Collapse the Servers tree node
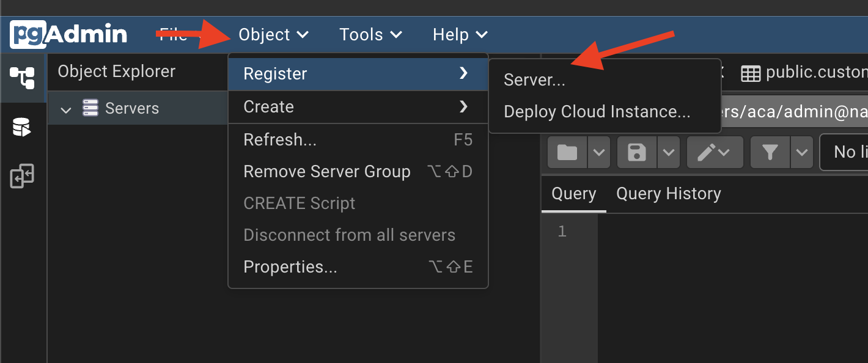The width and height of the screenshot is (868, 363). point(66,110)
